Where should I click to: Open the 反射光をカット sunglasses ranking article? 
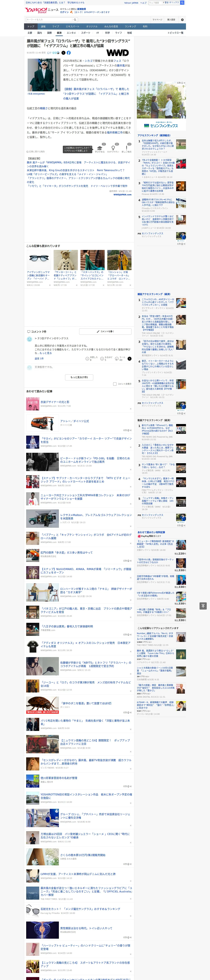click(80, 909)
